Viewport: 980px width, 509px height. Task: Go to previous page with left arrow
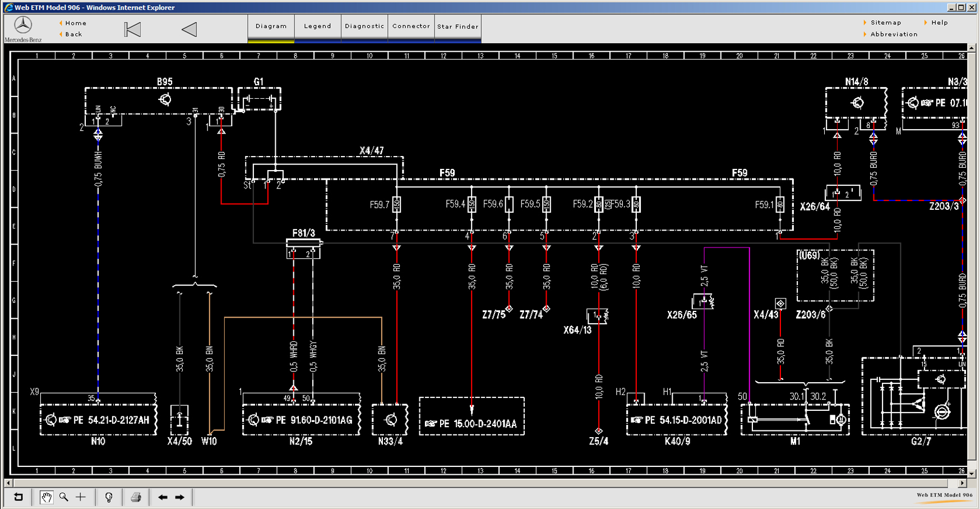point(163,497)
